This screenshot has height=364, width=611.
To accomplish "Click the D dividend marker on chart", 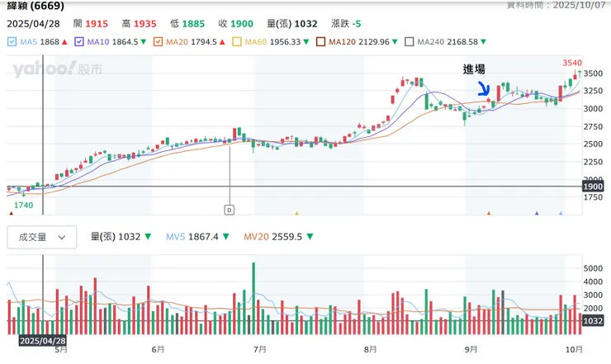I will tap(229, 210).
